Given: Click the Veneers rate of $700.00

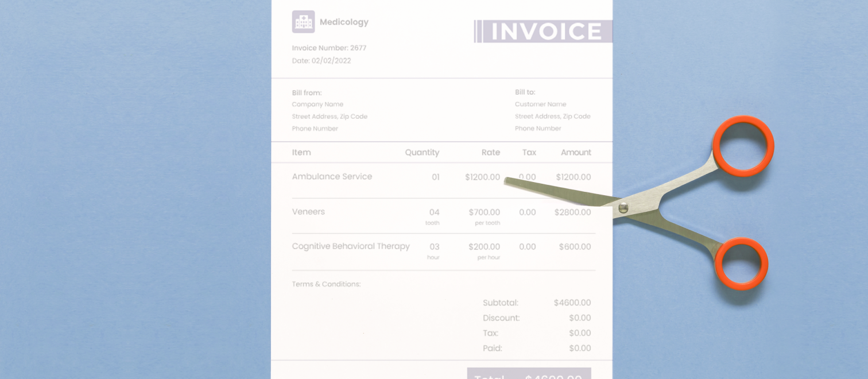Looking at the screenshot, I should pos(484,212).
